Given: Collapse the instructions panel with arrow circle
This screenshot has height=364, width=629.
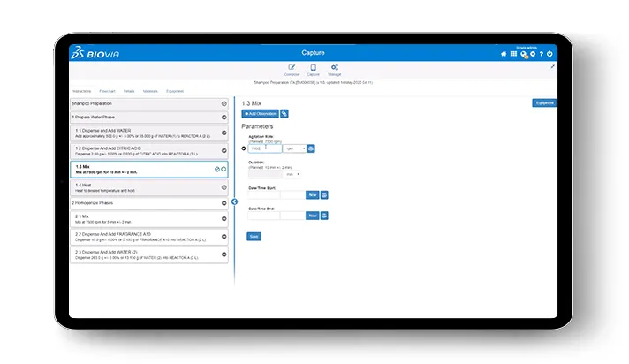Looking at the screenshot, I should tap(235, 201).
